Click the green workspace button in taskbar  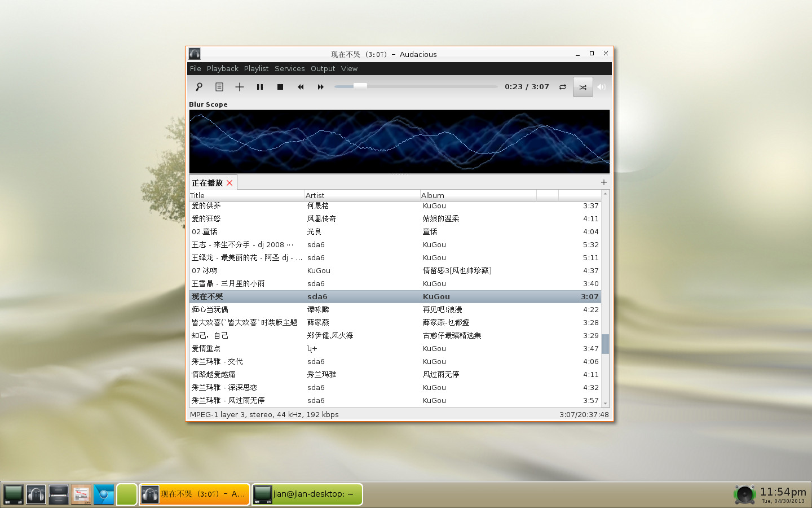[x=127, y=494]
